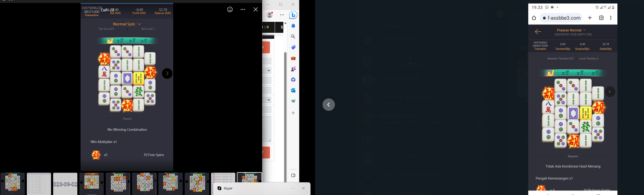Open the Games chess icon in Edge sidebar
The height and width of the screenshot is (195, 644).
293,69
